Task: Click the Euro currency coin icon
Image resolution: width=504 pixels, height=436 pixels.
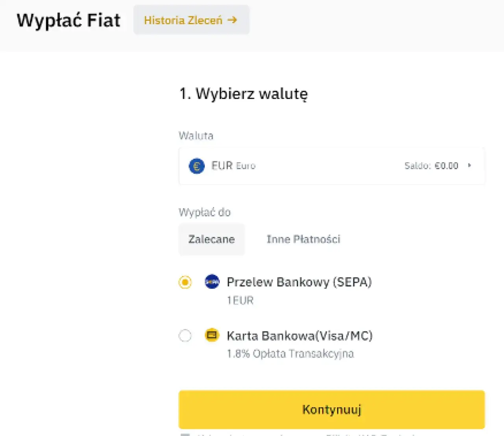Action: pos(196,166)
